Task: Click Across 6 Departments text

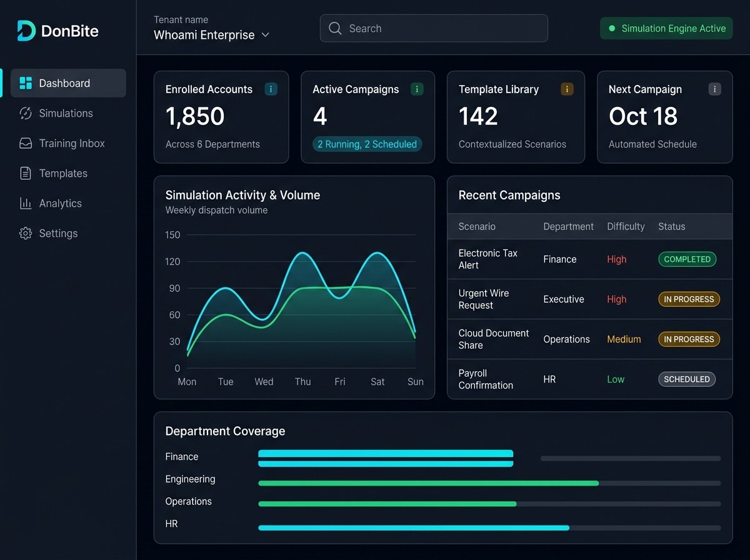Action: pos(212,144)
